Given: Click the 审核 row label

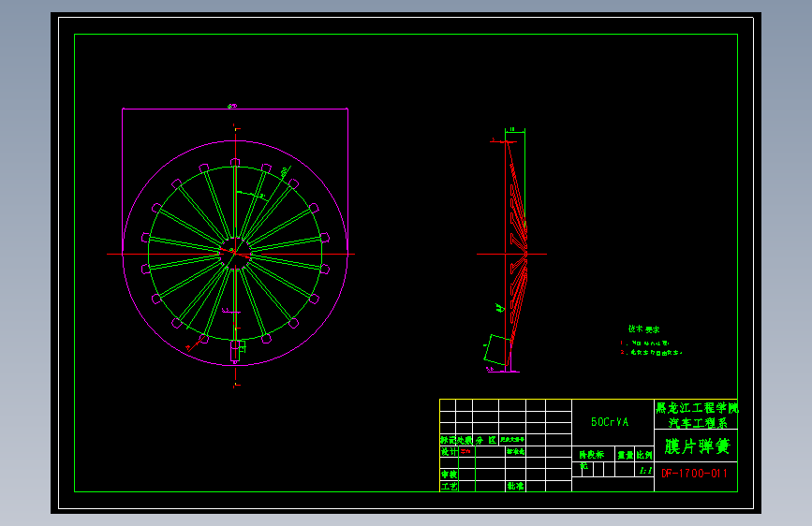Looking at the screenshot, I should click(449, 475).
